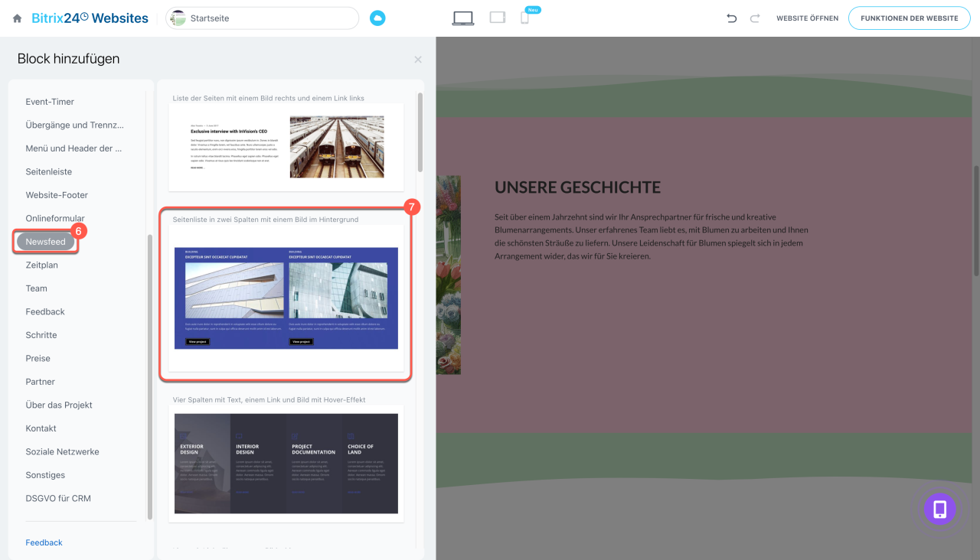The height and width of the screenshot is (560, 980).
Task: Select DSGVO für CRM category
Action: coord(58,498)
